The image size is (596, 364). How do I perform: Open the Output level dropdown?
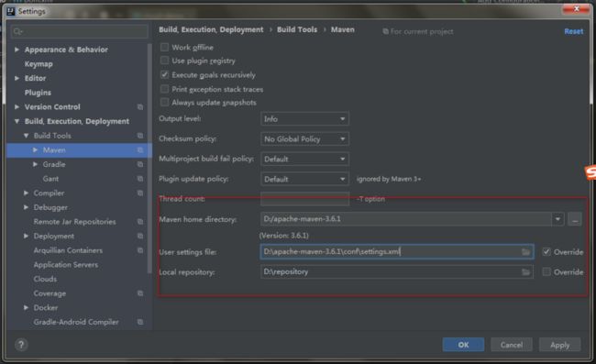point(304,119)
